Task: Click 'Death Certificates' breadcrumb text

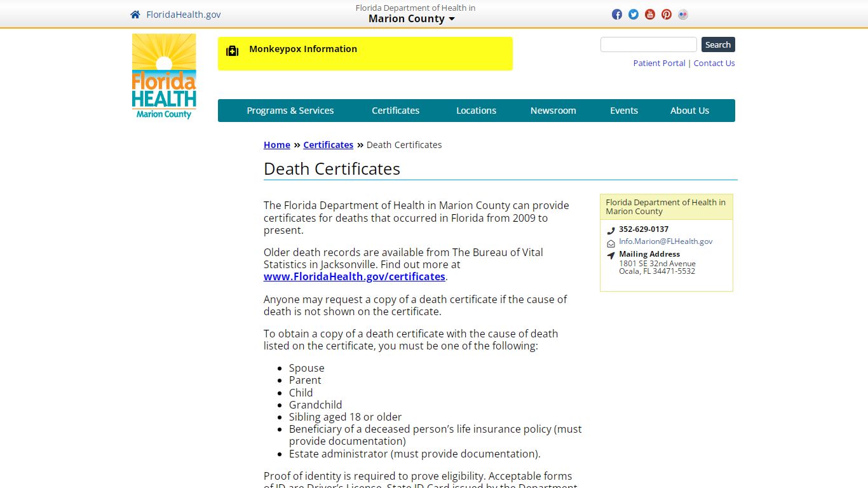Action: (x=404, y=145)
